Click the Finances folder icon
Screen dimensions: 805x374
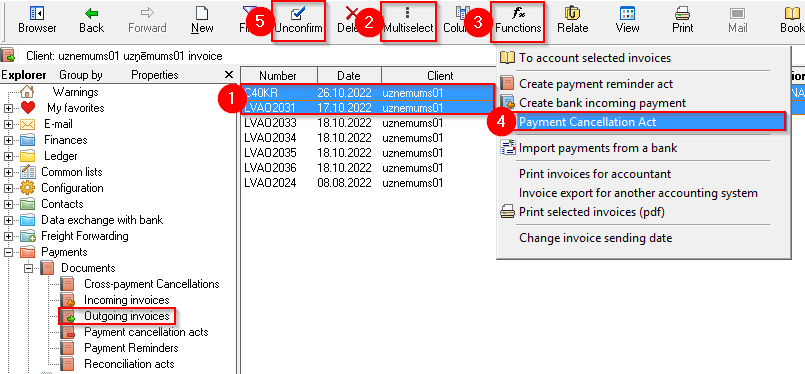28,140
